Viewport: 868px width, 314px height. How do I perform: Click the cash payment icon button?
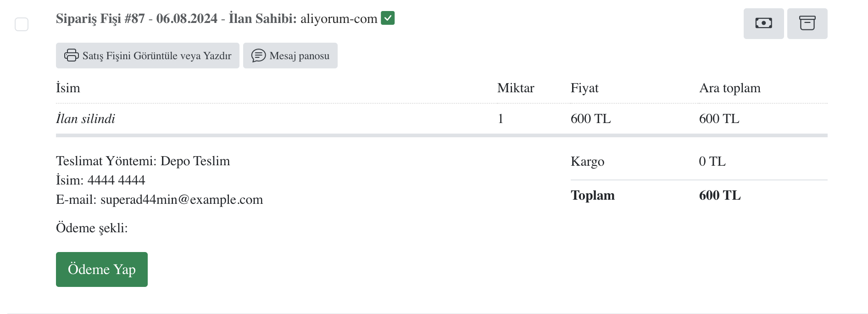pyautogui.click(x=763, y=23)
